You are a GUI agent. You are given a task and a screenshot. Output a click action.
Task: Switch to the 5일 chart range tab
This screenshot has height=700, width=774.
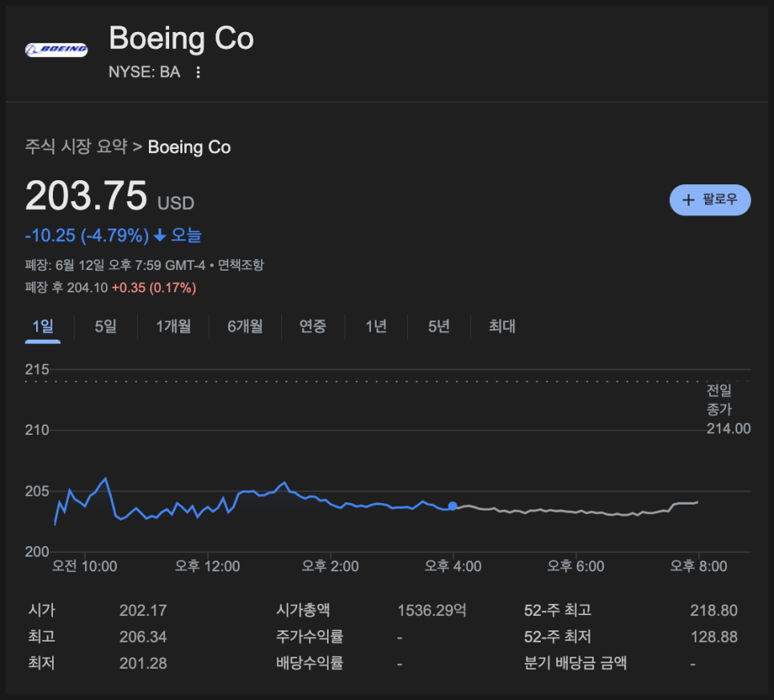coord(106,326)
